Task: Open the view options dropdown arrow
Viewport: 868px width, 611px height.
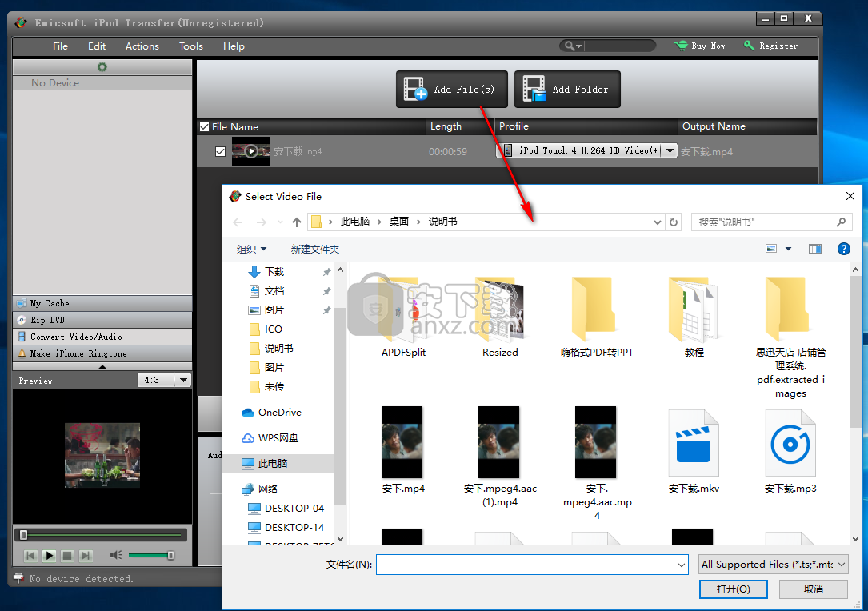Action: [788, 249]
